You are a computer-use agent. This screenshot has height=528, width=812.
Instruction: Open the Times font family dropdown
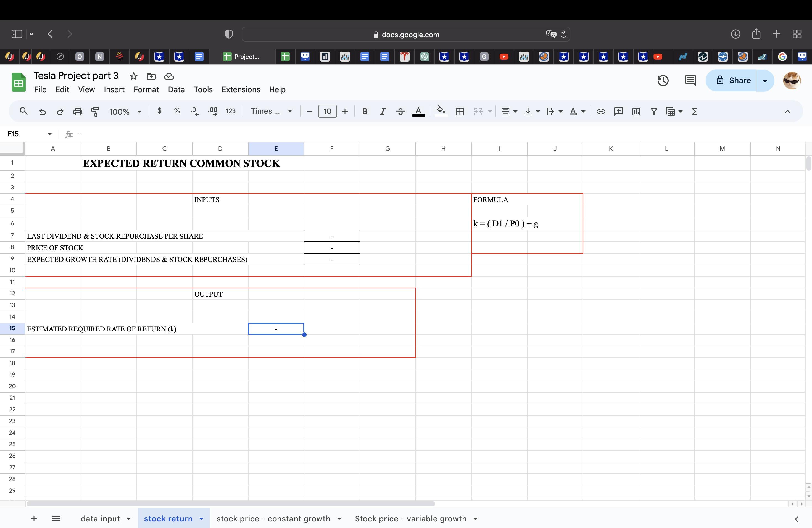pyautogui.click(x=271, y=111)
